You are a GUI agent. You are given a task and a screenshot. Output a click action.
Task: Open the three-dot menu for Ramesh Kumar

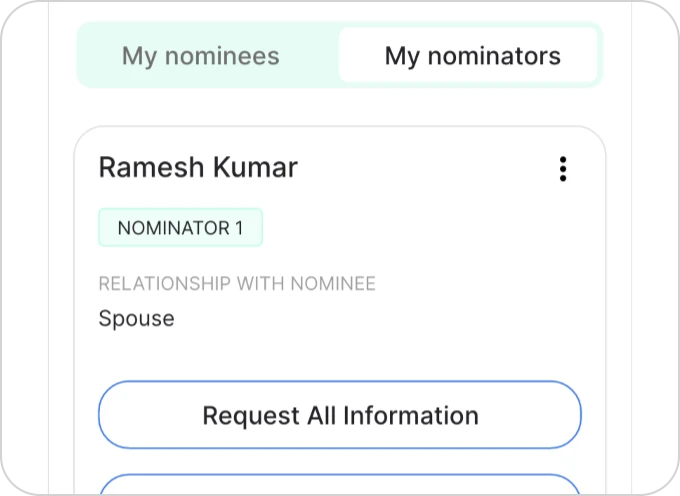point(563,169)
